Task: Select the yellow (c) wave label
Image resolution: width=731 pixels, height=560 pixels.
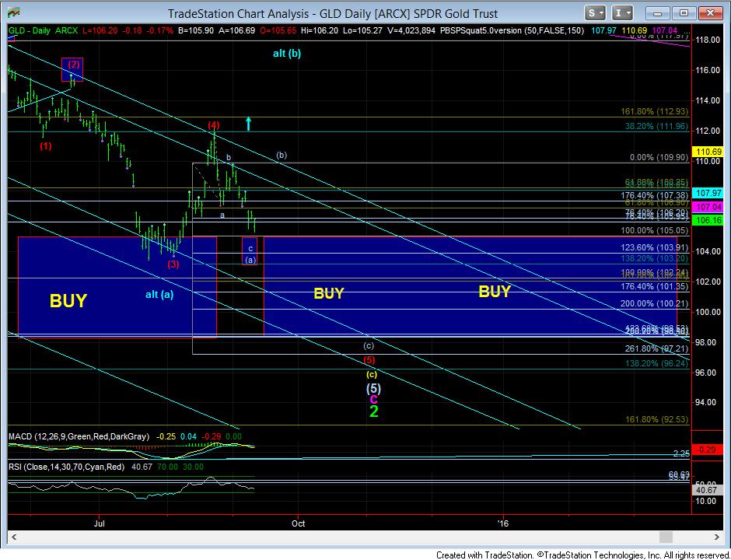Action: click(372, 374)
